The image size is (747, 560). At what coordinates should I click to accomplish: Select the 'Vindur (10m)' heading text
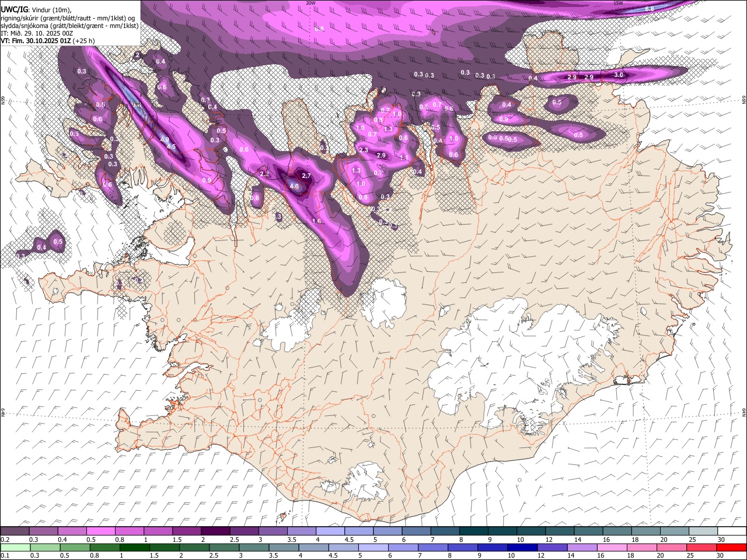click(51, 10)
